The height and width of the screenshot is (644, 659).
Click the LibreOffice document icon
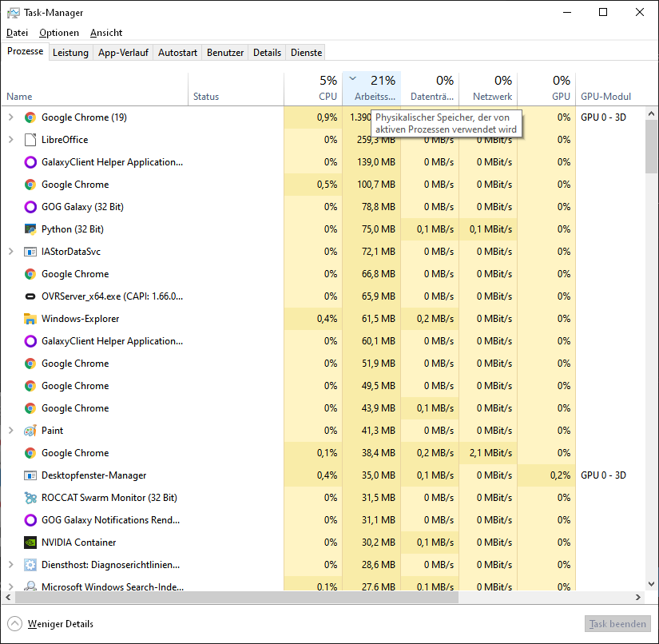(30, 140)
